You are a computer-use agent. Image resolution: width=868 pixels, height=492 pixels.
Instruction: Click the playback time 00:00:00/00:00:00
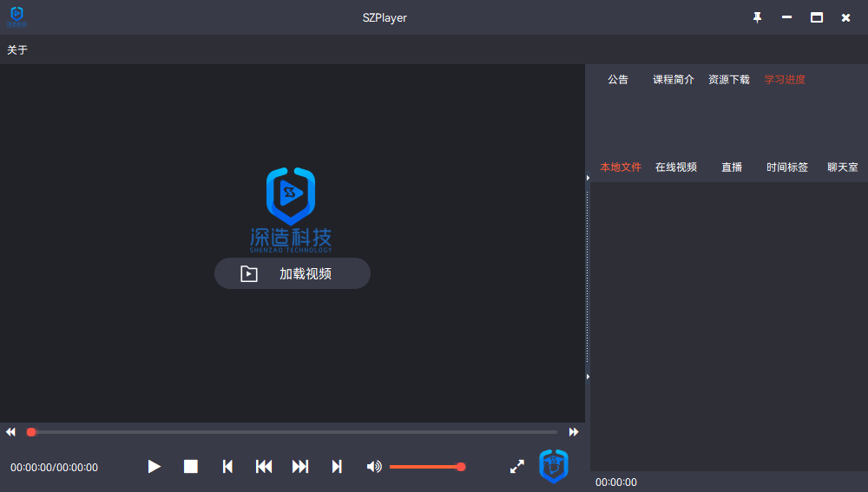coord(54,468)
